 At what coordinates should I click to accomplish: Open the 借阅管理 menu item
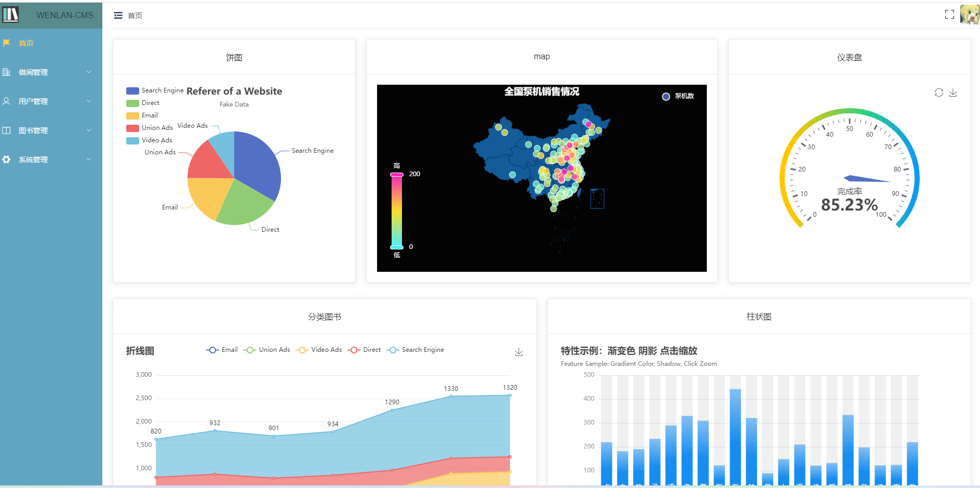[x=51, y=72]
